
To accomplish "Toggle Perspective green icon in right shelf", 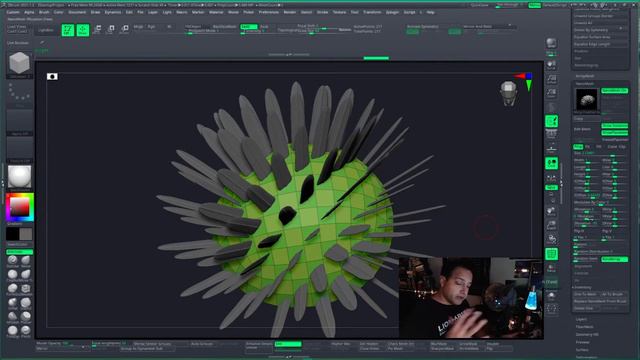I will 551,121.
